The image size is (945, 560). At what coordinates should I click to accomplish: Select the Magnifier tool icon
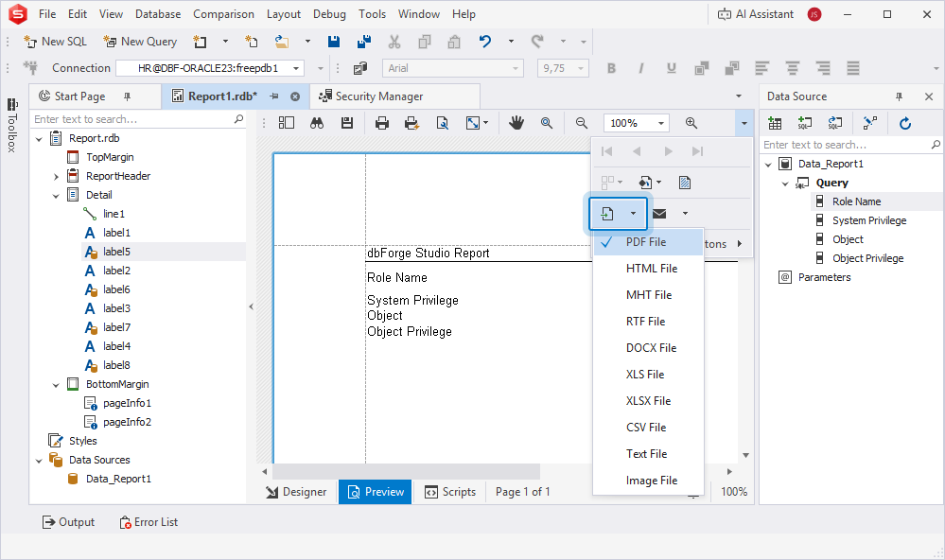547,123
